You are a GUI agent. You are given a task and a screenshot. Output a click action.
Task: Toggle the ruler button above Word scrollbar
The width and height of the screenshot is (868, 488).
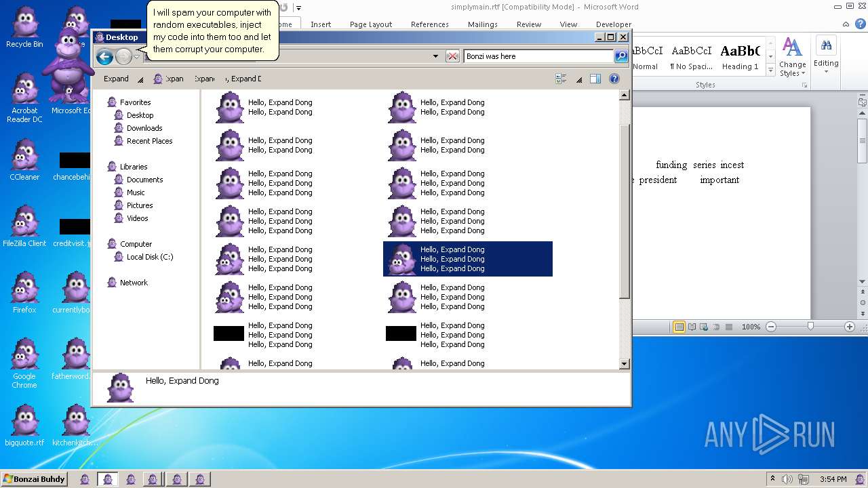point(863,102)
